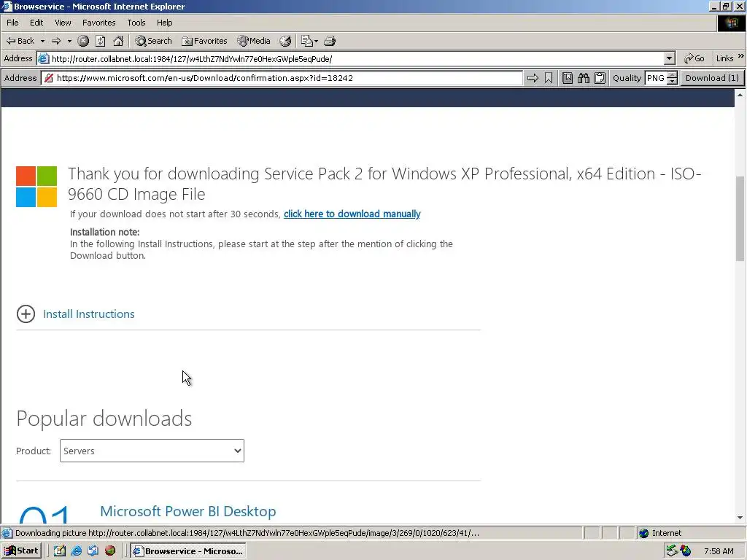Decrease Quality with the down stepper
747x560 pixels.
[672, 82]
